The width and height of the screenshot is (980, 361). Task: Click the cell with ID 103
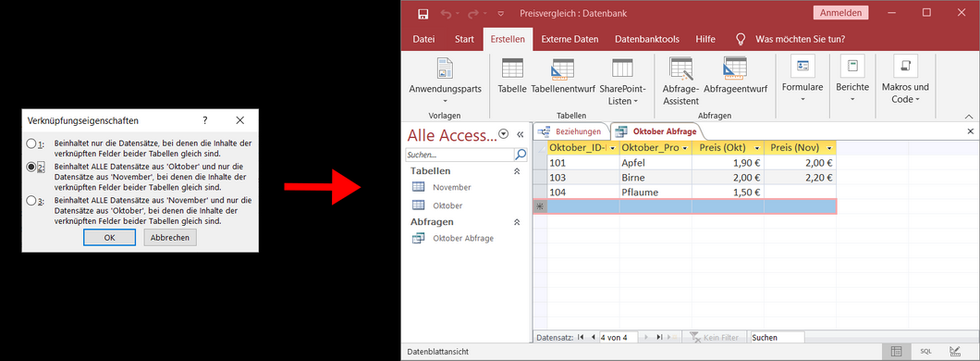(x=582, y=178)
